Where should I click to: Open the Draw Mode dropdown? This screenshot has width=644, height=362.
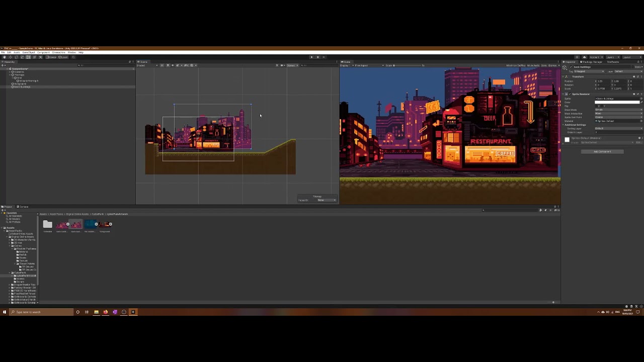[x=619, y=110]
